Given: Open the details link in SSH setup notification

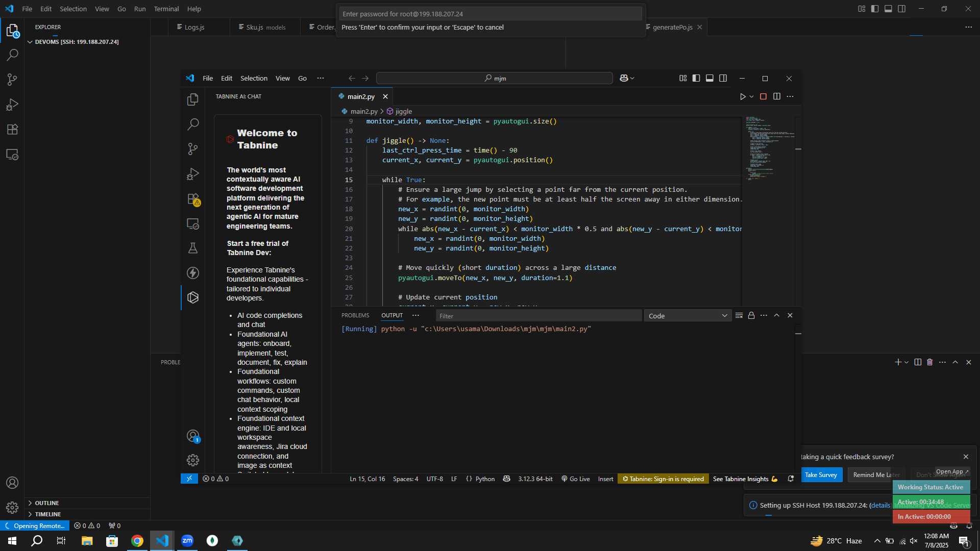Looking at the screenshot, I should 880,505.
